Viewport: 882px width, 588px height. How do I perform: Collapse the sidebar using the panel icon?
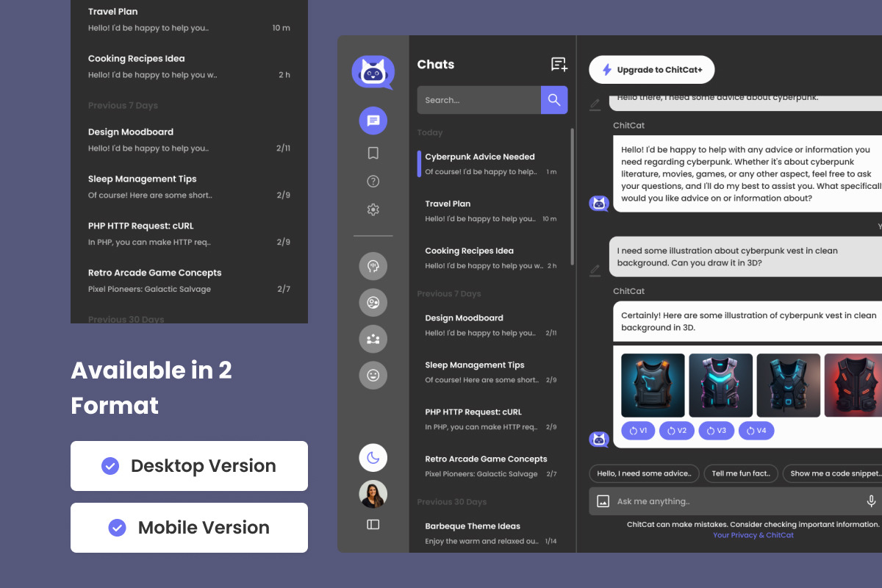coord(373,524)
